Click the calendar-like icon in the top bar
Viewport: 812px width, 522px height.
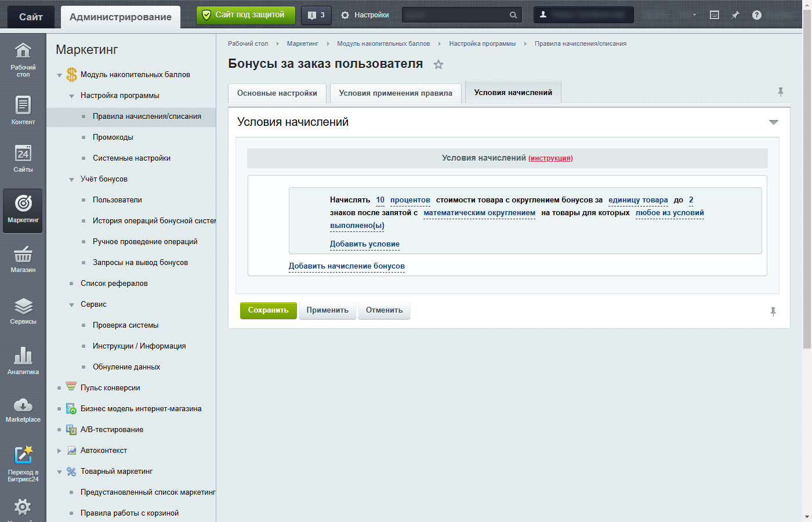(x=715, y=15)
